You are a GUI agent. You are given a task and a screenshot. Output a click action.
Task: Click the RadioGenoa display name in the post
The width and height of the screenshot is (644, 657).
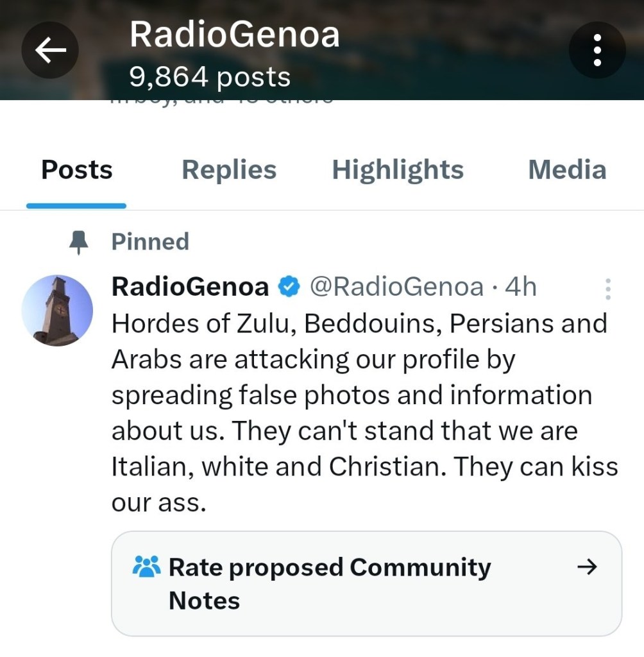coord(190,287)
